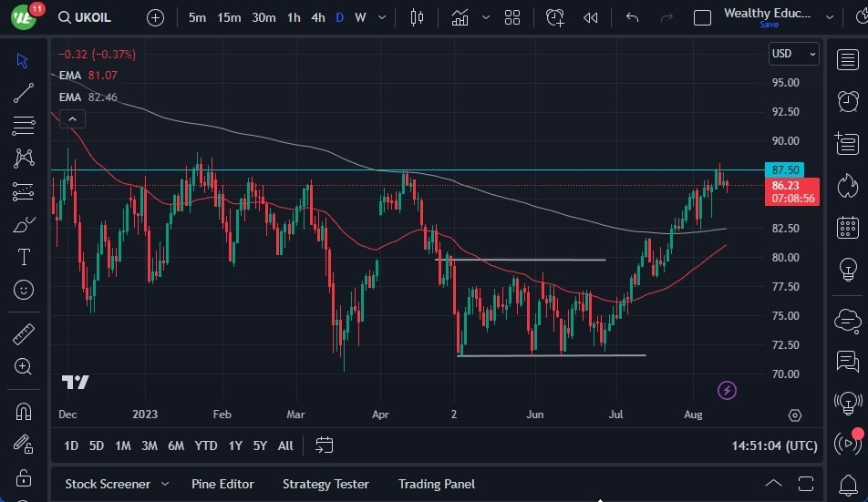Select the trend line drawing tool

24,92
